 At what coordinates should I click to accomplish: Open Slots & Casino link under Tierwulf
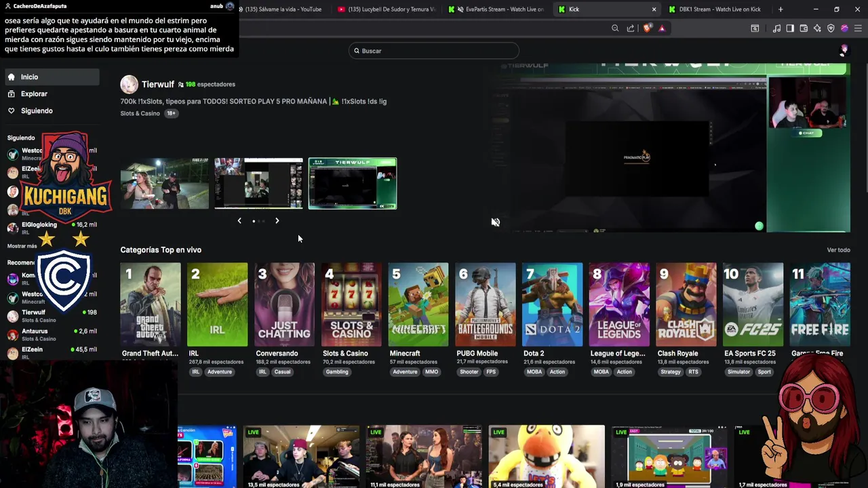140,113
